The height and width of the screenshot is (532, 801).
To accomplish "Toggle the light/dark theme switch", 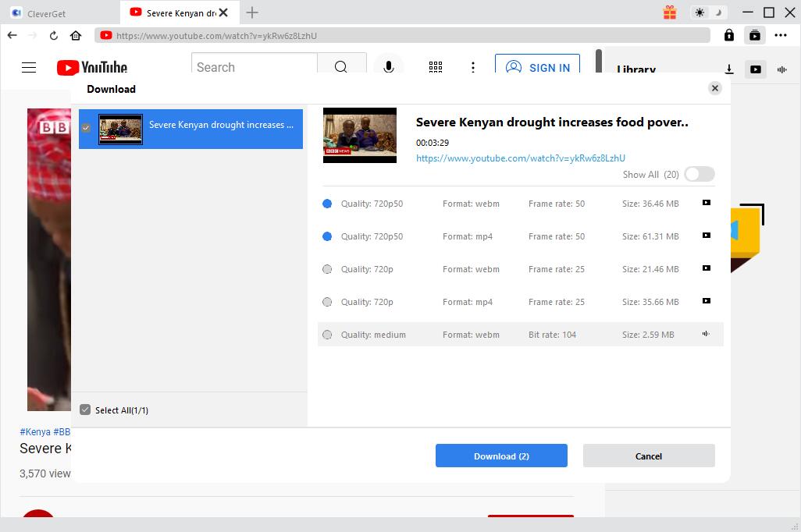I will [709, 12].
